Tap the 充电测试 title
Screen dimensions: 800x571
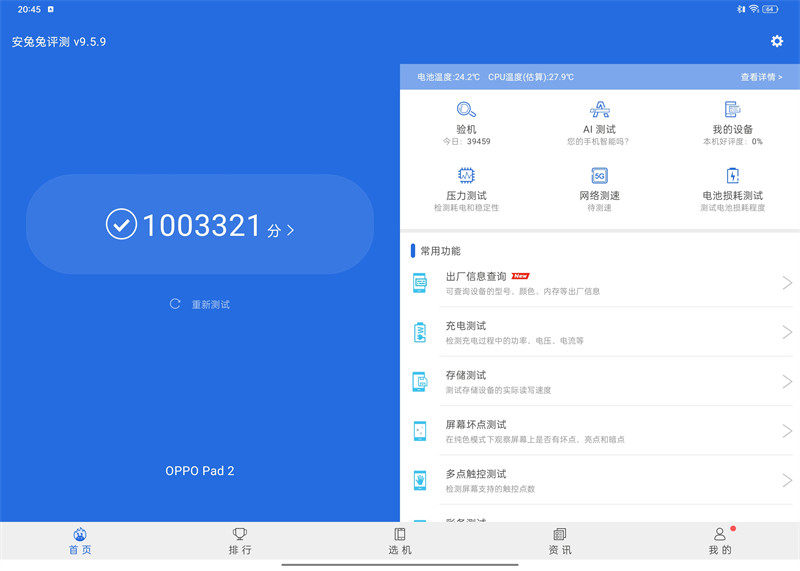pos(466,326)
